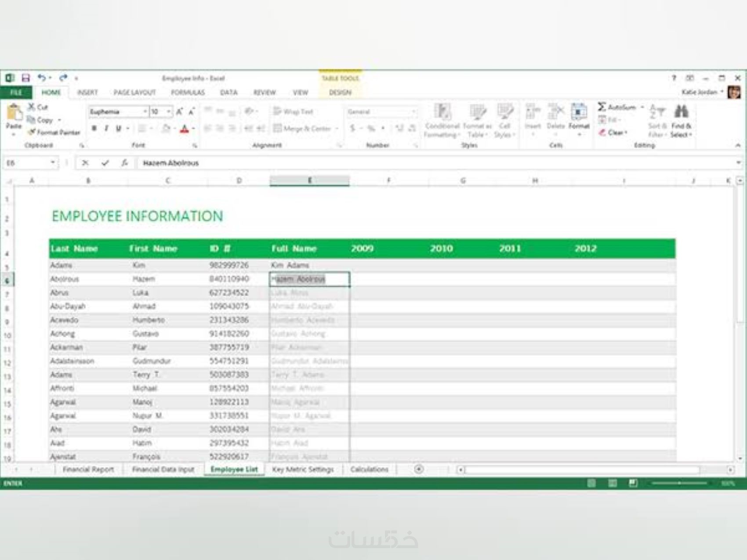Collapse the ribbon with the caret
747x560 pixels.
(x=738, y=145)
